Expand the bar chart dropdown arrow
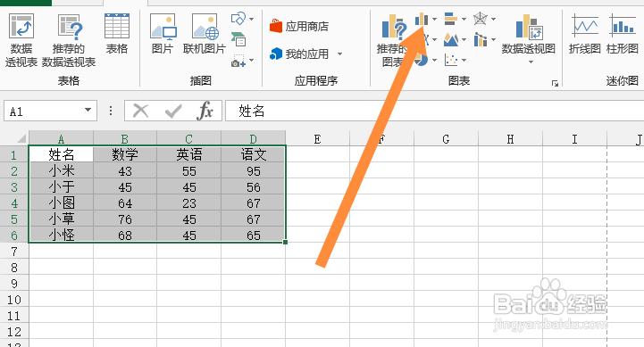The width and height of the screenshot is (644, 347). [464, 19]
